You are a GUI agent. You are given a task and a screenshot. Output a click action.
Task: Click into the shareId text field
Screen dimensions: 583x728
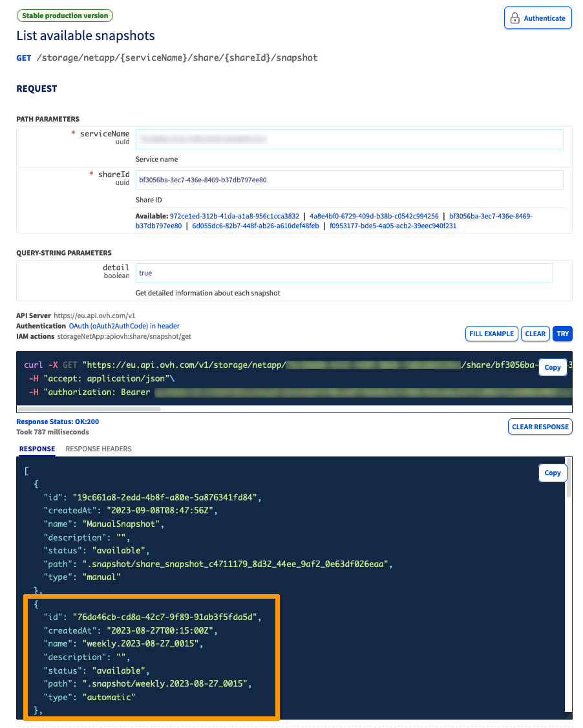[349, 180]
